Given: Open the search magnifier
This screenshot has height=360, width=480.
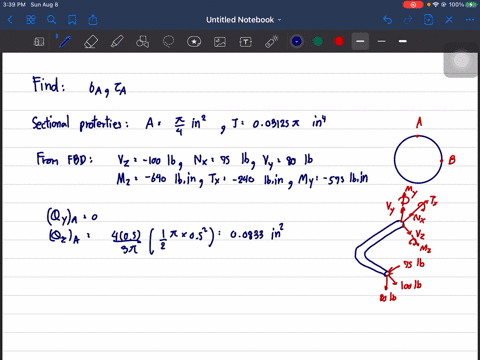Looking at the screenshot, I should pos(51,20).
